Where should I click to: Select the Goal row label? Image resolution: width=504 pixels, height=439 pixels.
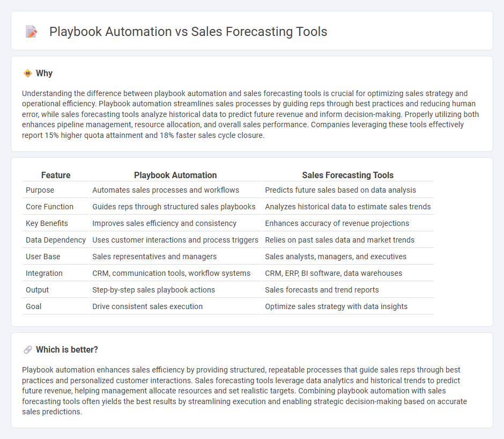(33, 306)
